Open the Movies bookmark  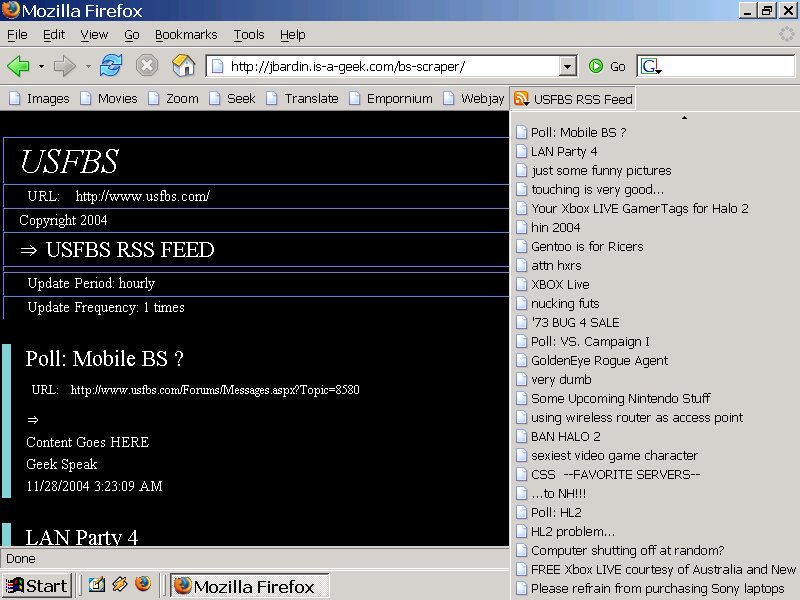pos(109,98)
